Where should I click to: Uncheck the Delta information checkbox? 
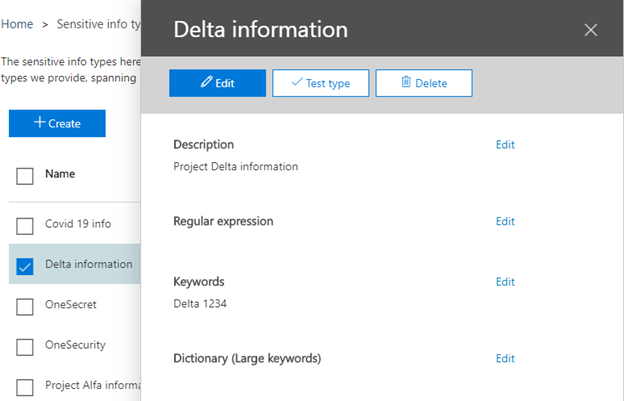(x=25, y=265)
